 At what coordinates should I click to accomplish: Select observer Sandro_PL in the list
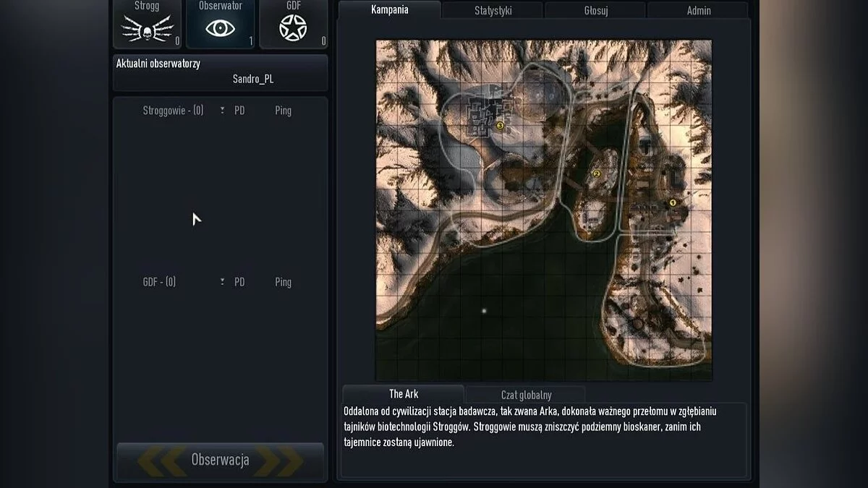tap(253, 79)
